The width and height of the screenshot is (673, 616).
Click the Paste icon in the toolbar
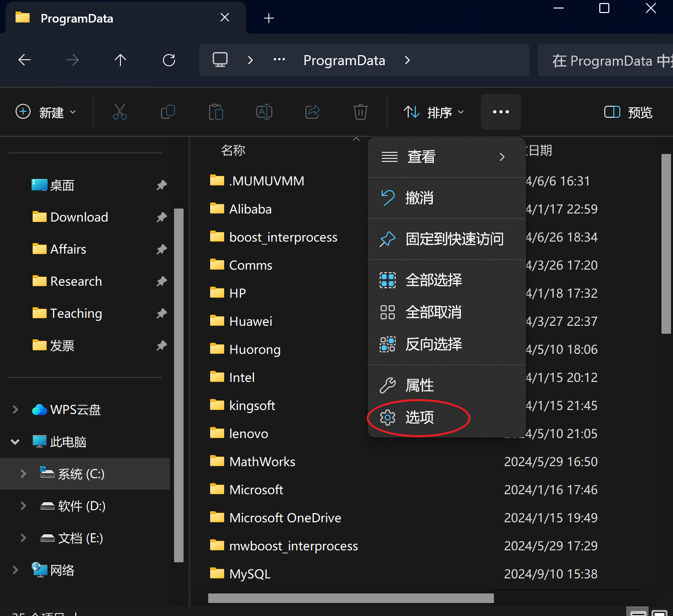coord(216,112)
